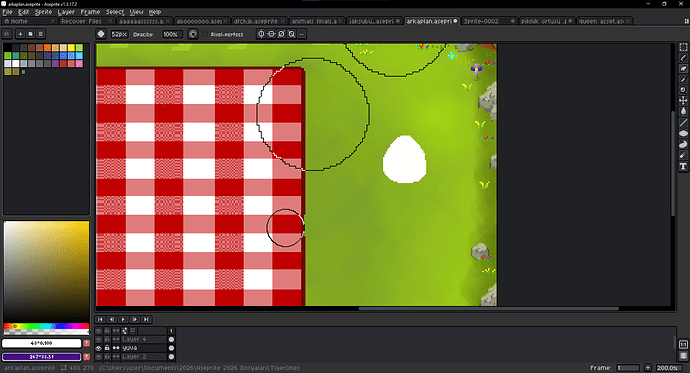
Task: Open the tab list arrow at far right
Action: point(686,21)
